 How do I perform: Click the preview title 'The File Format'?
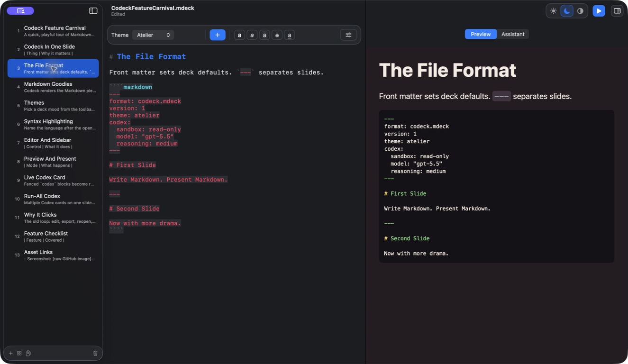[x=447, y=70]
